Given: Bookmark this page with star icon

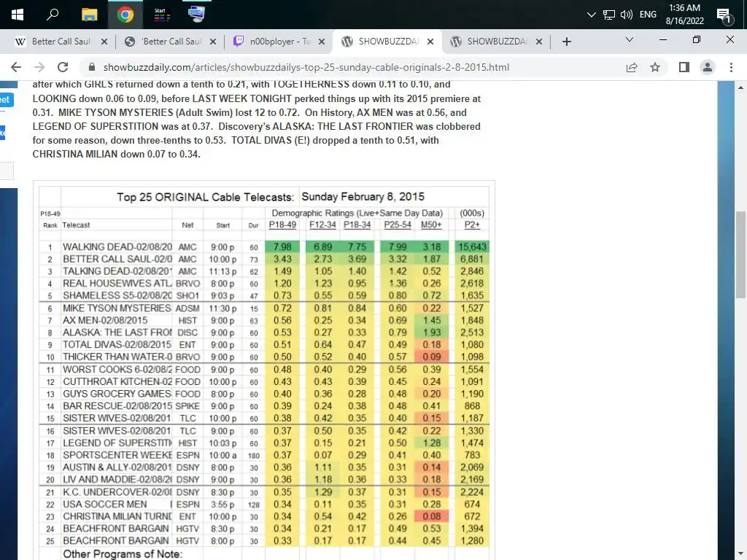Looking at the screenshot, I should point(655,67).
